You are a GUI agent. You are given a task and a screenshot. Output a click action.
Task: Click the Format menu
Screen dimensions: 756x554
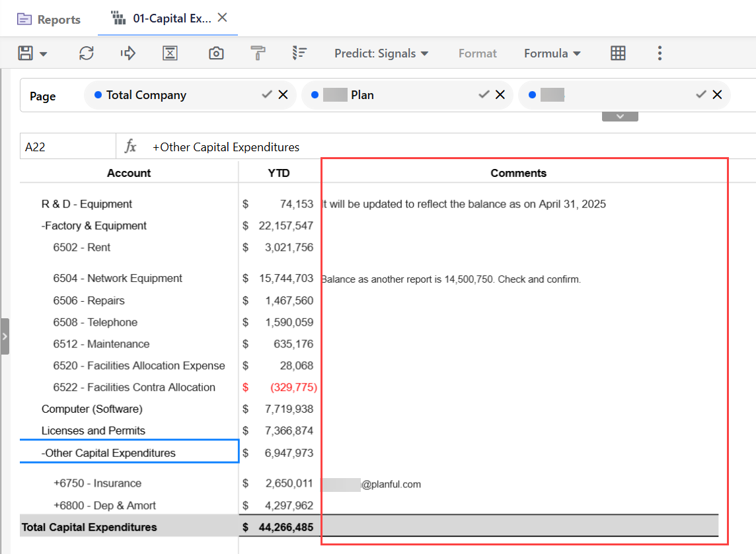477,53
